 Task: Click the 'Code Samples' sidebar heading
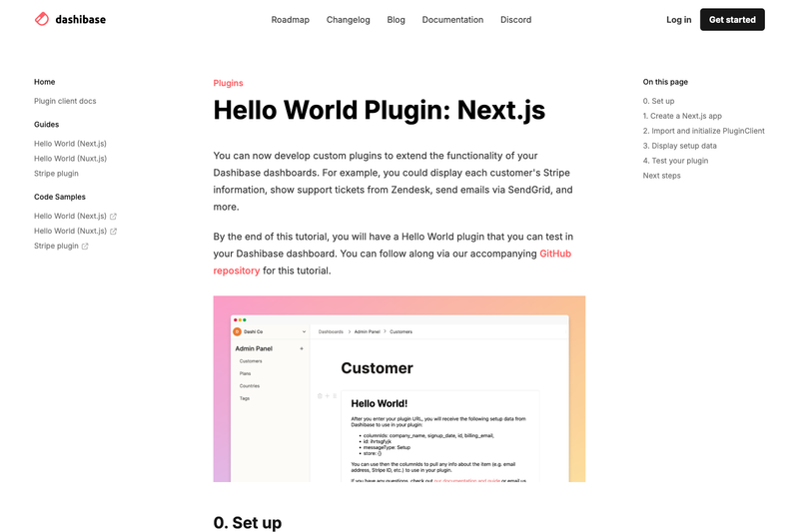click(60, 197)
